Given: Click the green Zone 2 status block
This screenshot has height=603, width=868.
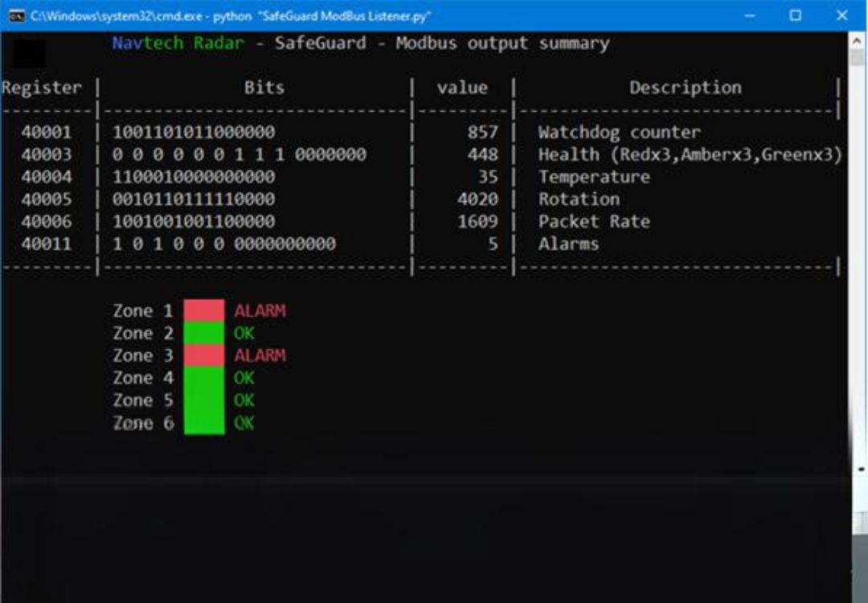Looking at the screenshot, I should pos(204,334).
